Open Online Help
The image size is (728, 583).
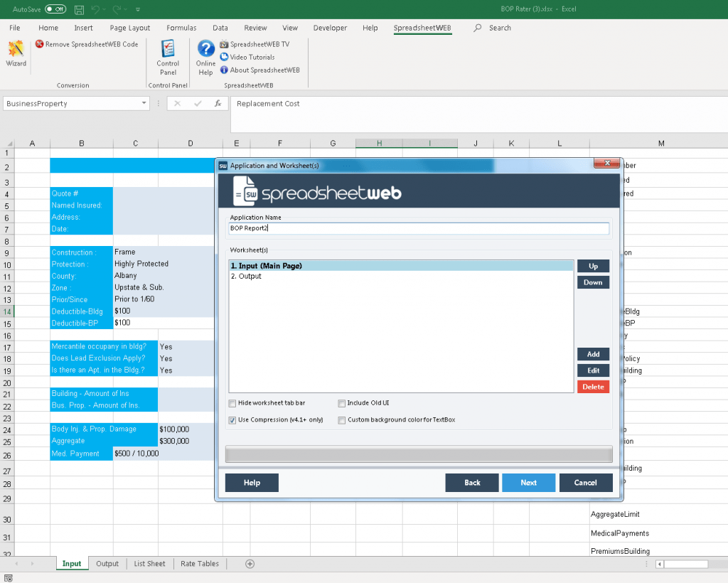coord(205,58)
